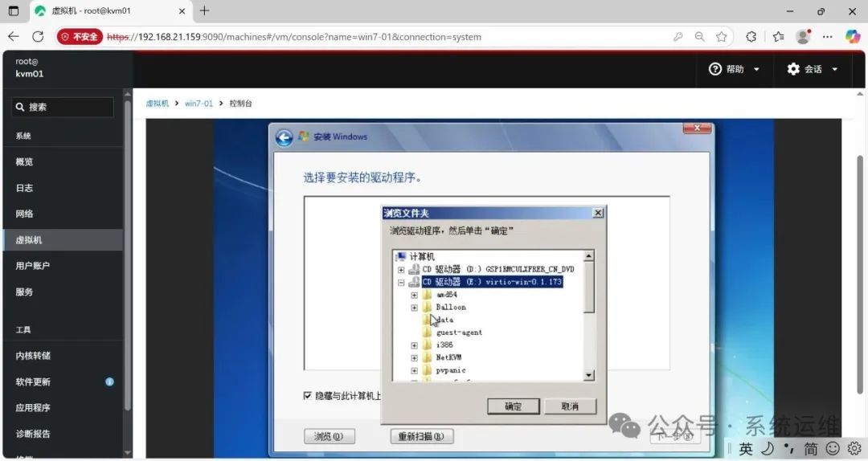Screen dimensions: 868x461
Task: Click the IME 英 language indicator
Action: tap(746, 449)
